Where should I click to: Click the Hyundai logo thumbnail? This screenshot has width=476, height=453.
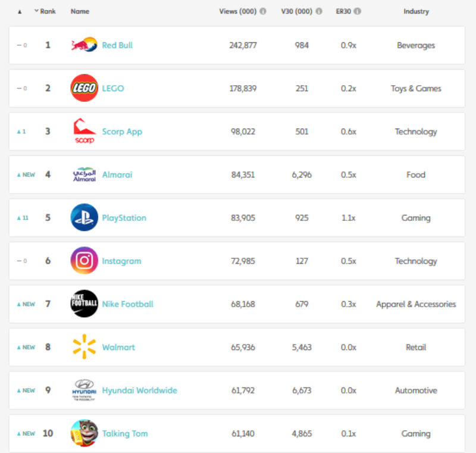click(x=84, y=390)
